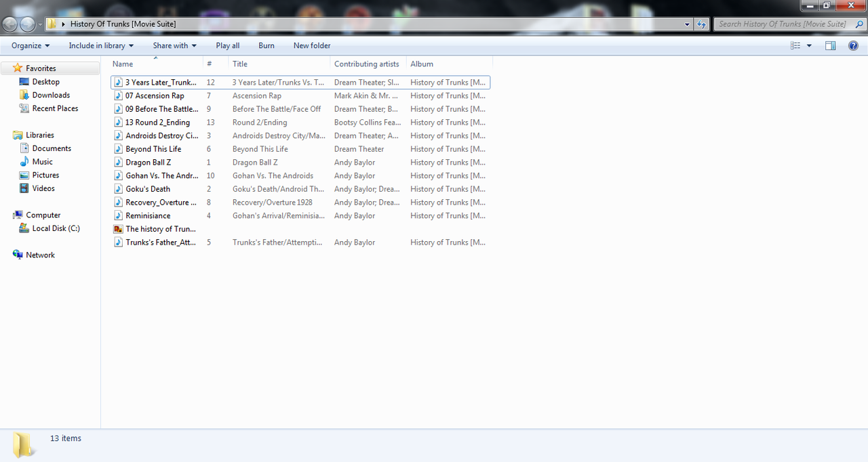The height and width of the screenshot is (462, 868).
Task: Click Bootsy Collins Fea... artist cell
Action: pyautogui.click(x=368, y=123)
